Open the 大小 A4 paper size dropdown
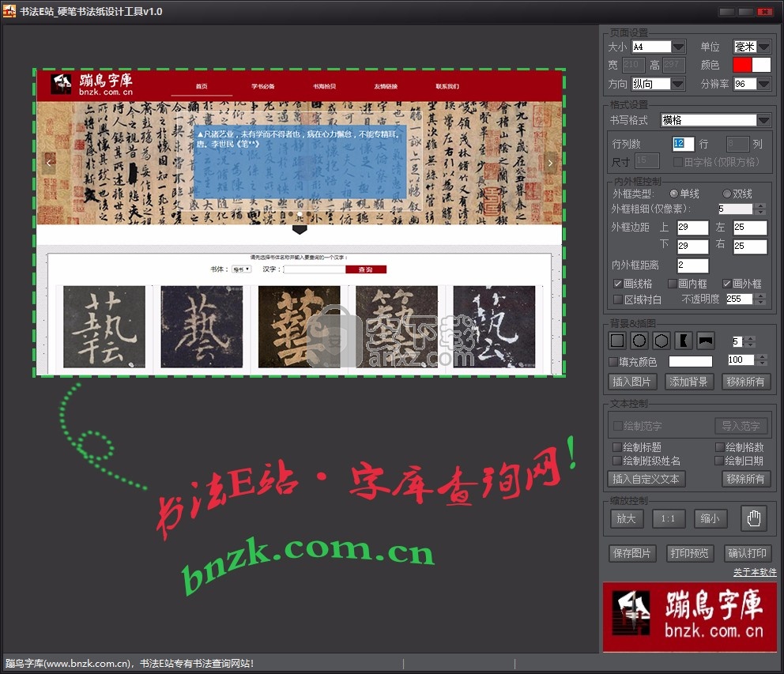The height and width of the screenshot is (674, 784). coord(678,47)
